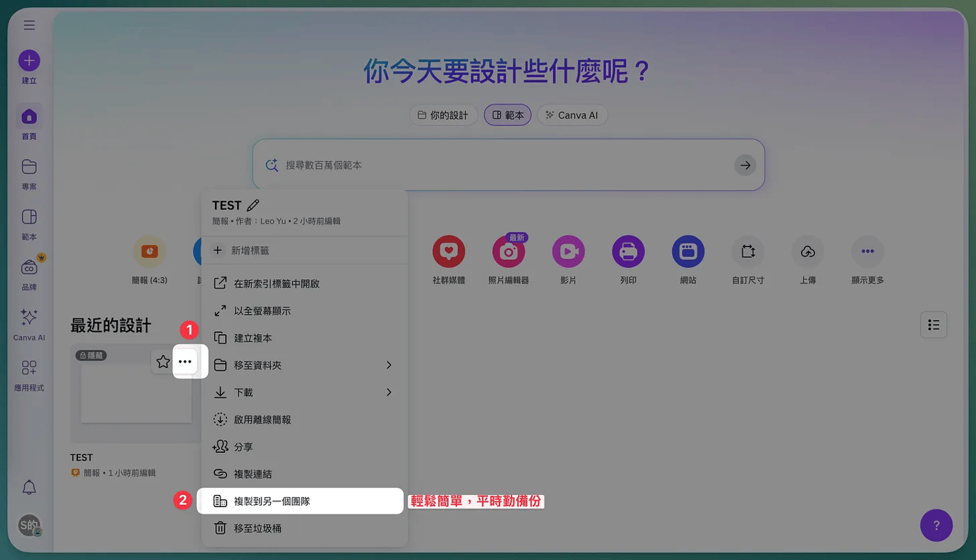Select the 範本 pill tab
976x560 pixels.
click(507, 115)
